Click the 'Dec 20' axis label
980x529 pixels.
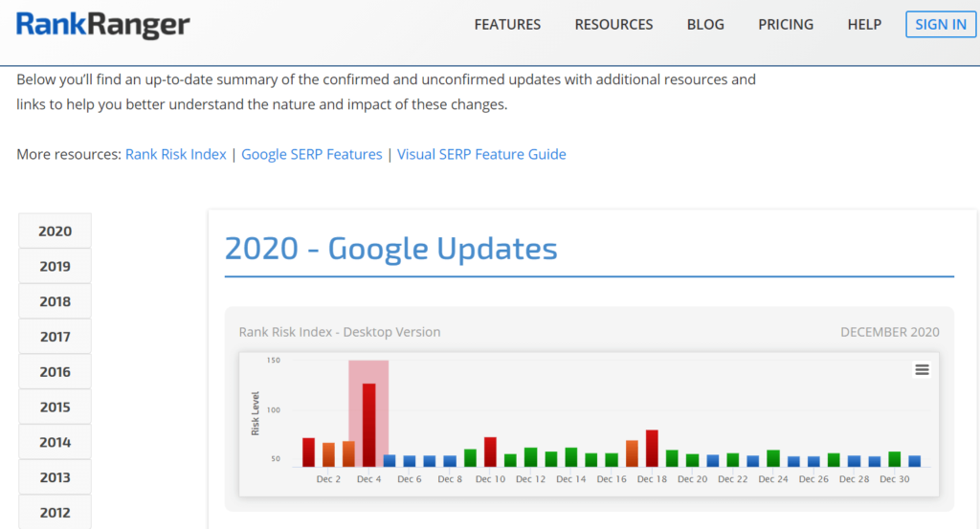click(x=693, y=479)
